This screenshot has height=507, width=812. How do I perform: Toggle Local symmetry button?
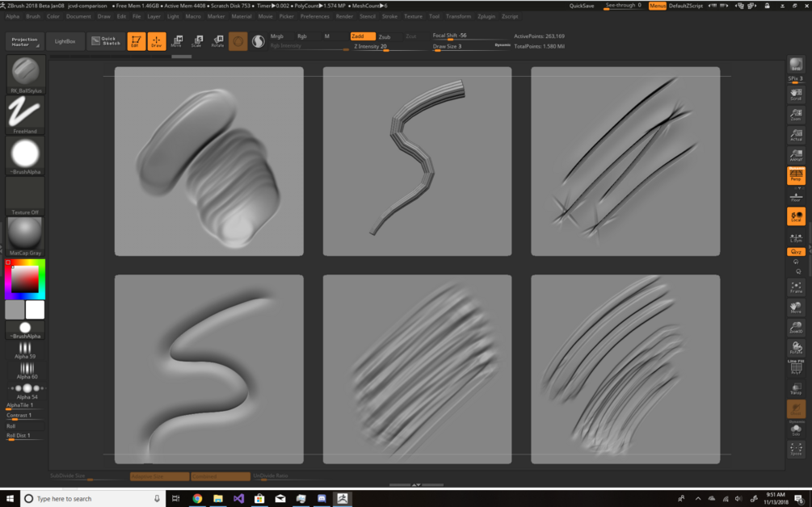point(796,216)
